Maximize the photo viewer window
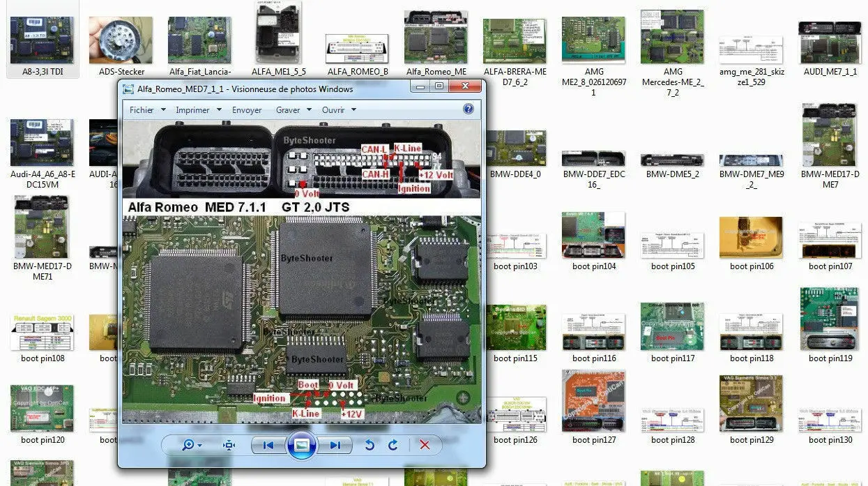This screenshot has width=868, height=486. click(x=439, y=86)
